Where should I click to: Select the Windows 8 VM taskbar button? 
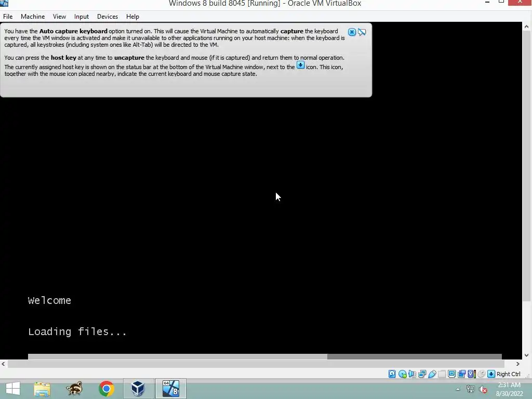pyautogui.click(x=170, y=389)
